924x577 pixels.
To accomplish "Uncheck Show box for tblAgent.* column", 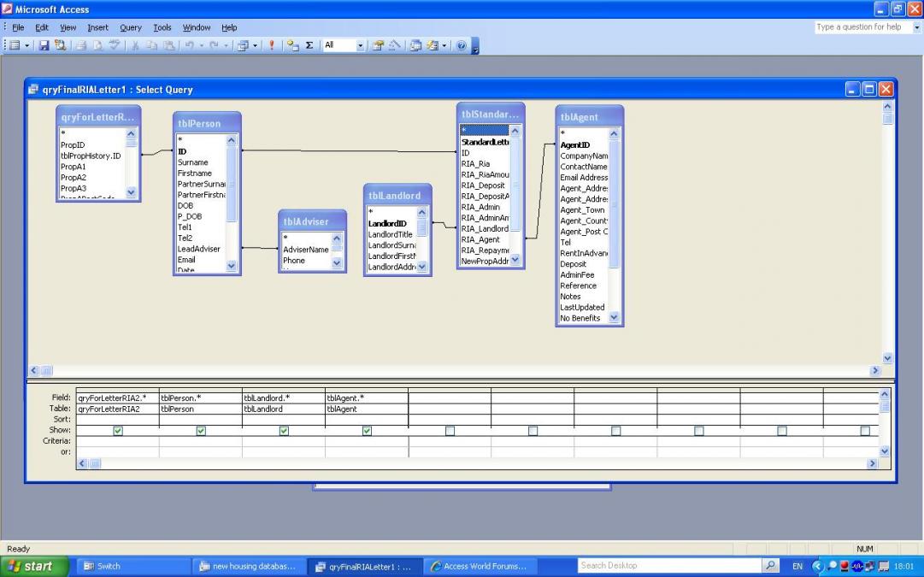I will [367, 431].
